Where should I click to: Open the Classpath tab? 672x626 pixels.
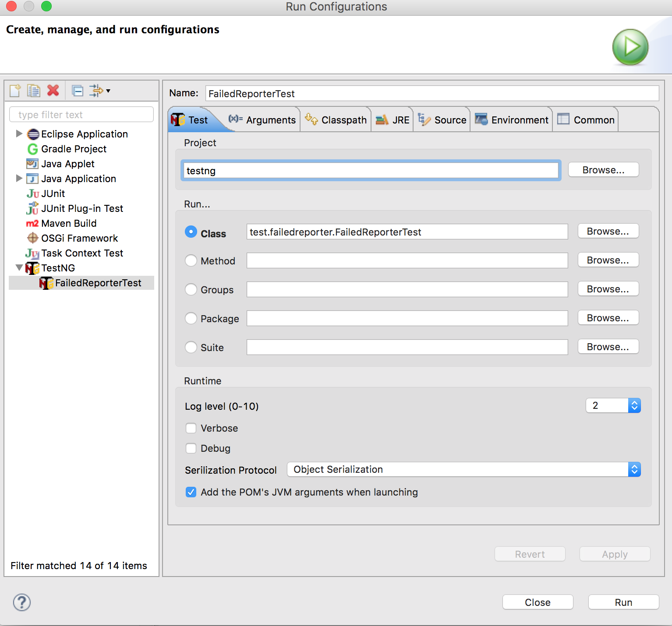tap(336, 120)
